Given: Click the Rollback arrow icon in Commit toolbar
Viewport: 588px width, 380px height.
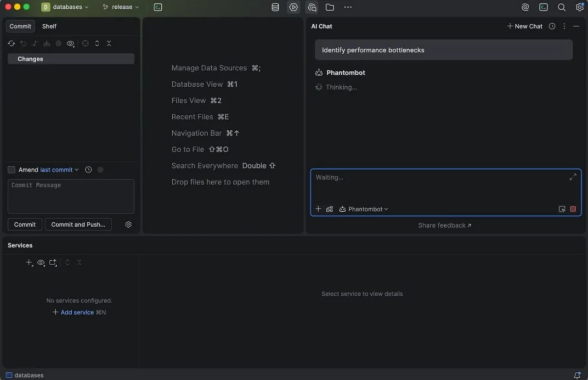Looking at the screenshot, I should coord(23,44).
